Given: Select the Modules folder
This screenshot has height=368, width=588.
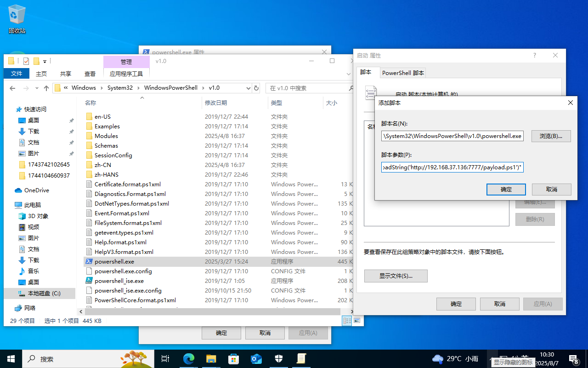Looking at the screenshot, I should (x=106, y=136).
